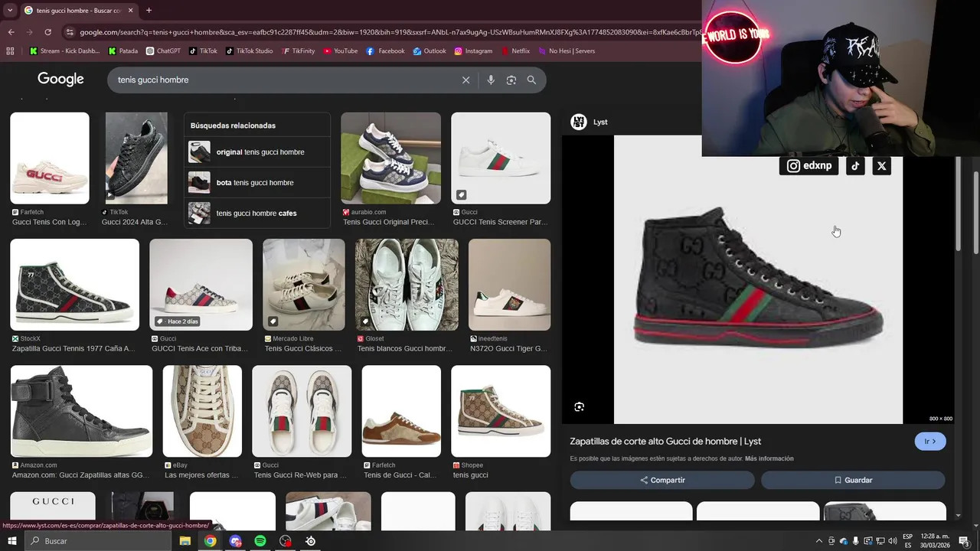Click the Compartir button
Viewport: 980px width, 551px height.
662,480
